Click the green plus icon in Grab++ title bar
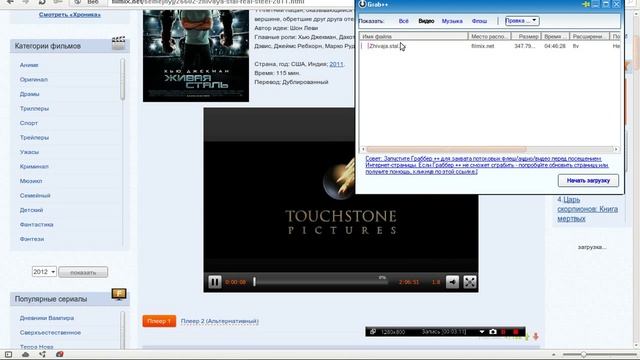The image size is (640, 360). (x=586, y=4)
